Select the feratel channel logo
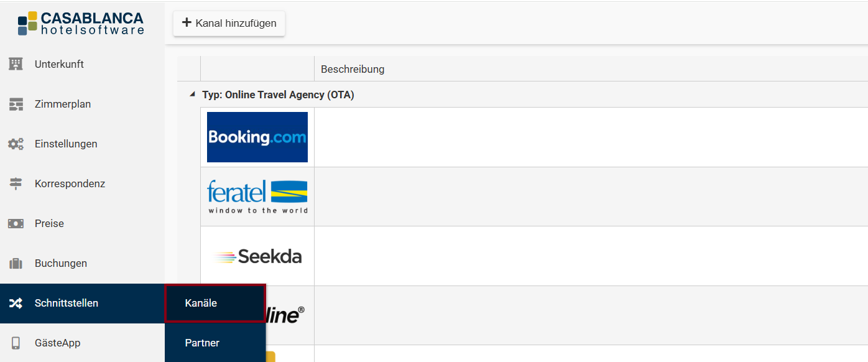868x362 pixels. [257, 197]
